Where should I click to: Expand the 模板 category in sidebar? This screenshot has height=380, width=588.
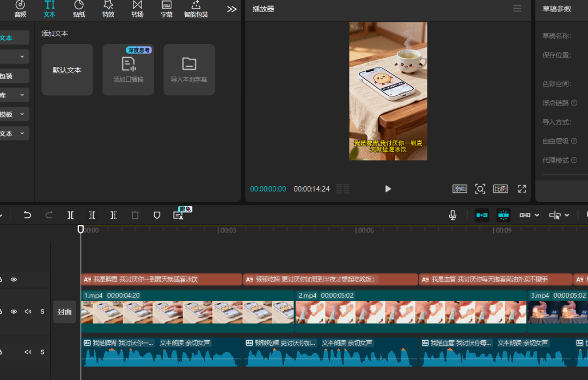tap(22, 114)
